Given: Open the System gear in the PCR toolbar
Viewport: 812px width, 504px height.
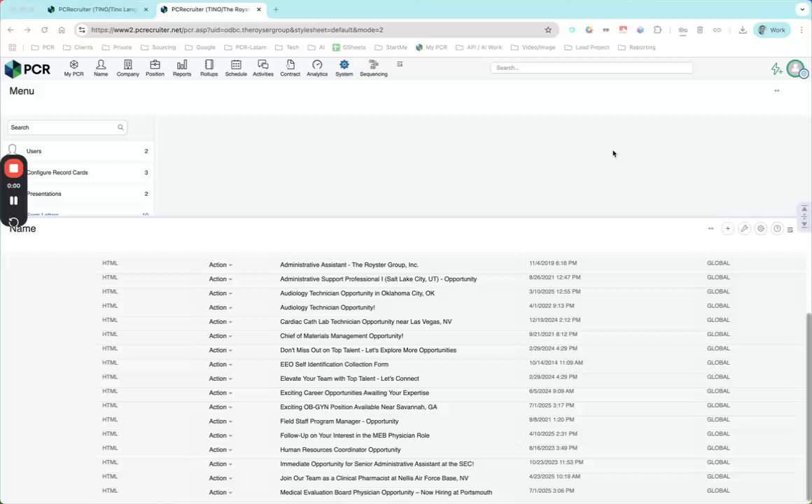Looking at the screenshot, I should (344, 68).
